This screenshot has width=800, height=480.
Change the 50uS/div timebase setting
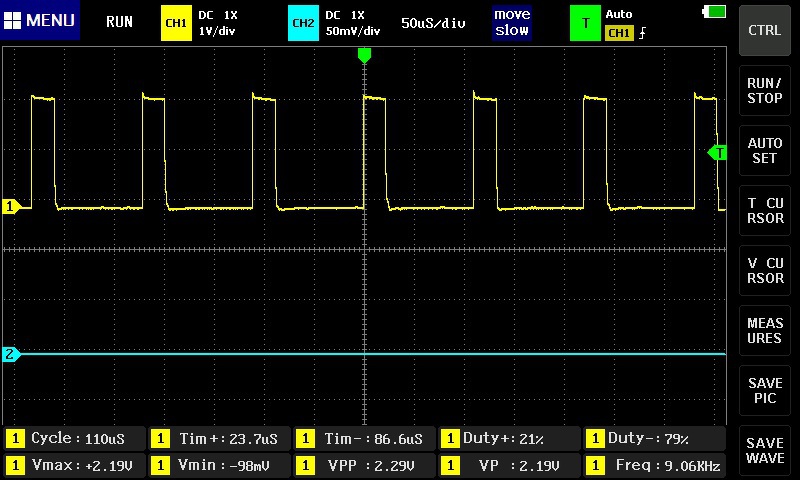coord(433,23)
